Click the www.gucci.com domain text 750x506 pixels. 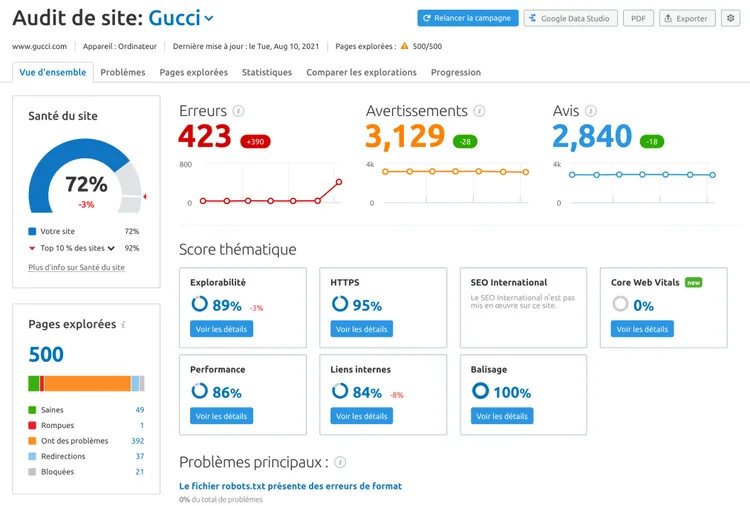click(x=39, y=46)
